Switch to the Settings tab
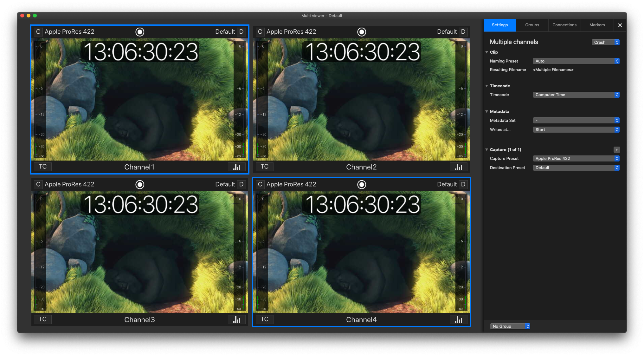Image resolution: width=644 pixels, height=356 pixels. click(500, 25)
